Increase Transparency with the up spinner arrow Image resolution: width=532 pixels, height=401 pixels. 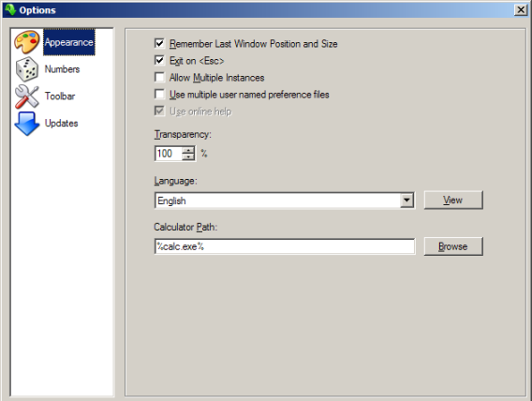pyautogui.click(x=188, y=150)
